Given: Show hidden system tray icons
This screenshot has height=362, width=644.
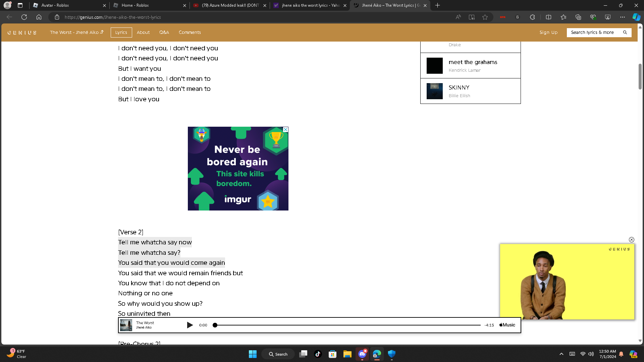Looking at the screenshot, I should (561, 354).
